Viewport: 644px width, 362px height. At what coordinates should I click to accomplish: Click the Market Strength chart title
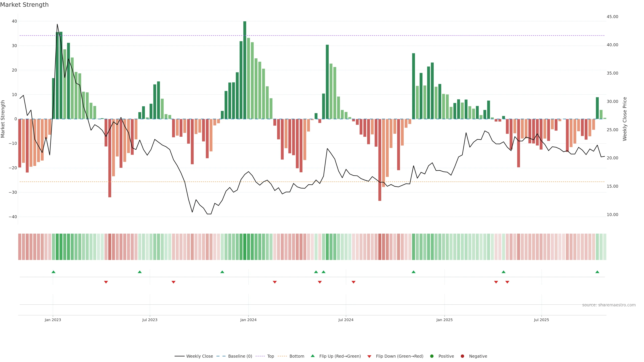tap(24, 5)
